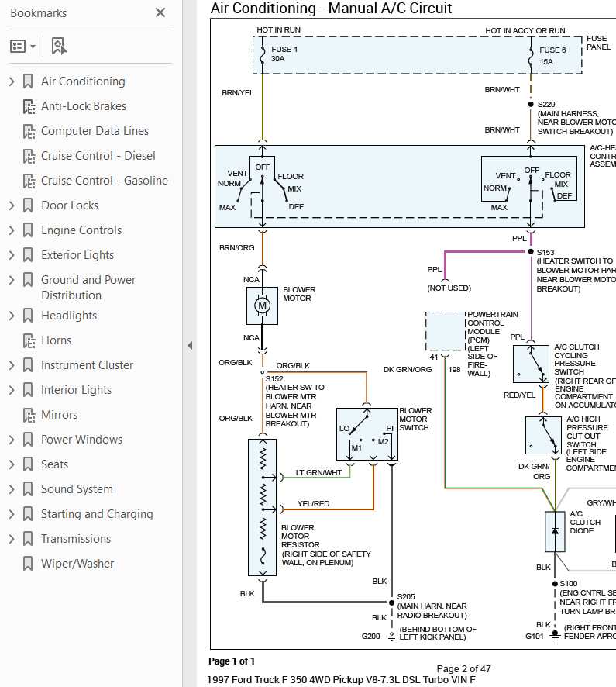
Task: Click the Sound System bookmark icon
Action: [x=28, y=489]
